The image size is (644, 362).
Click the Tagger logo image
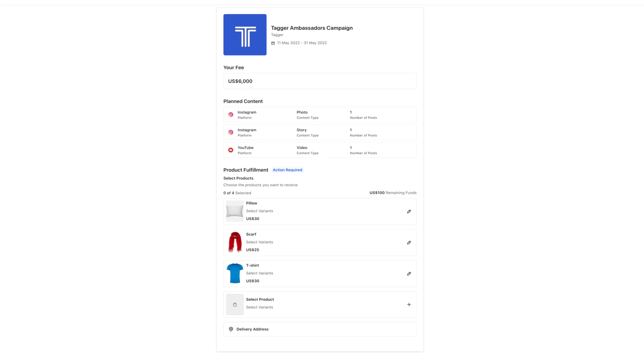[245, 35]
